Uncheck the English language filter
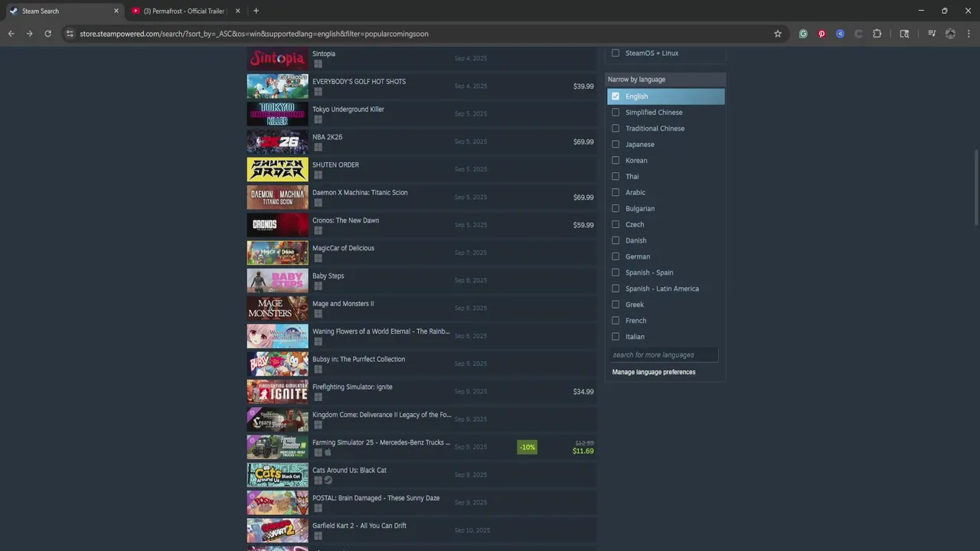This screenshot has width=980, height=551. point(616,96)
